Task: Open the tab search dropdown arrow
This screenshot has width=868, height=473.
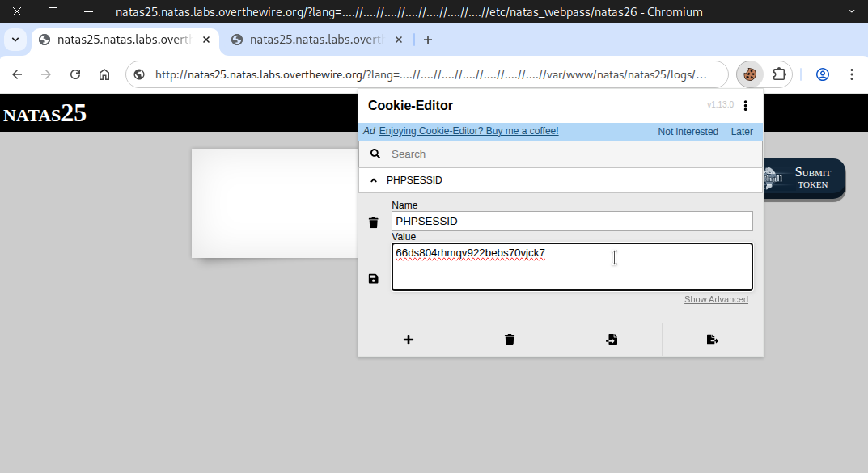Action: point(15,40)
